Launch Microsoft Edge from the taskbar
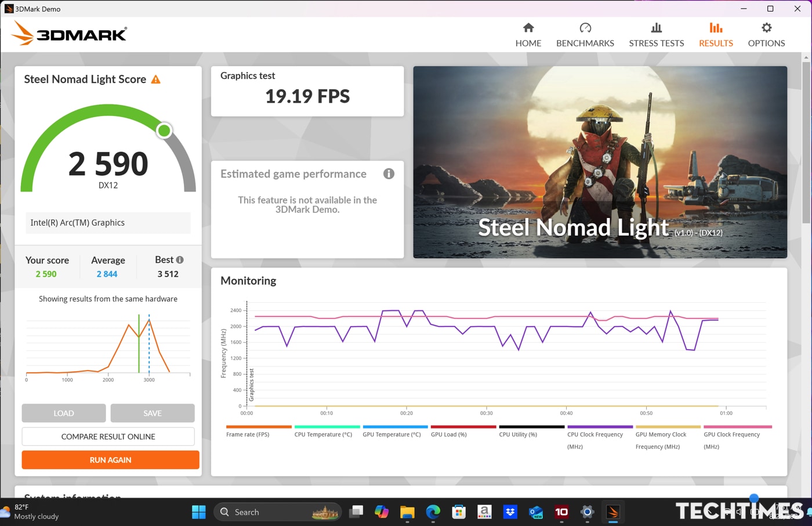Image resolution: width=812 pixels, height=526 pixels. [433, 512]
